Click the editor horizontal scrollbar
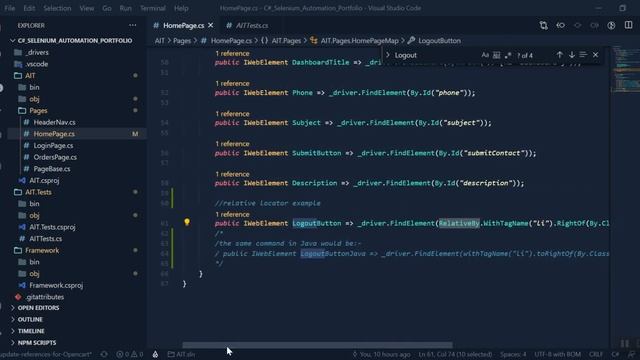 pyautogui.click(x=317, y=345)
